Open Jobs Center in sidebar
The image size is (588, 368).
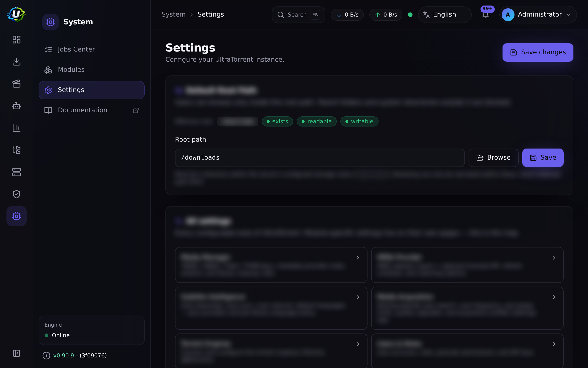coord(92,50)
